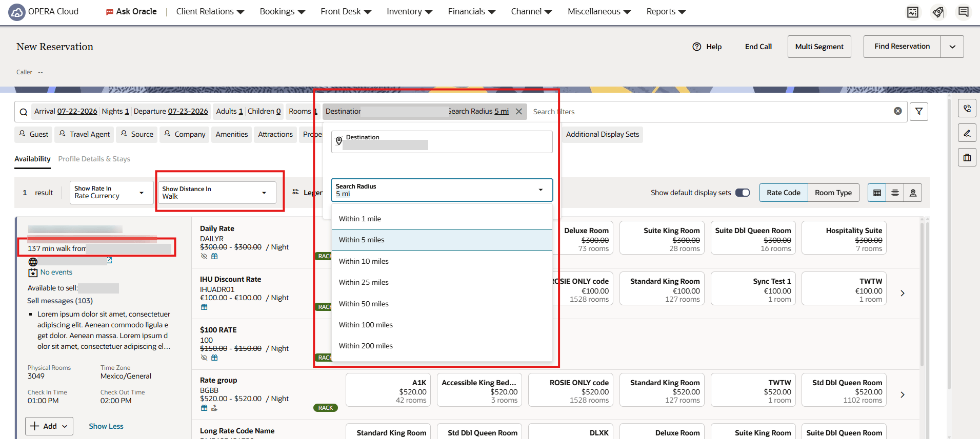980x439 pixels.
Task: Choose Within 25 miles option
Action: [442, 282]
